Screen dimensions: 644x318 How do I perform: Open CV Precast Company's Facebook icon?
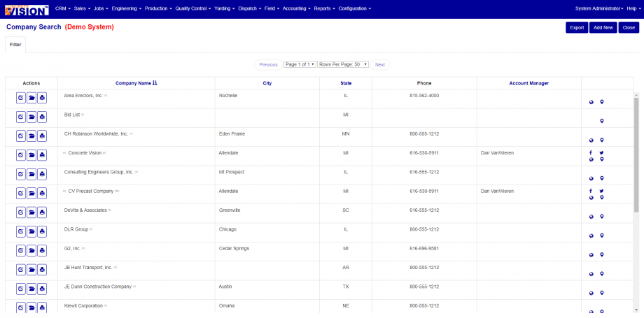pos(591,191)
